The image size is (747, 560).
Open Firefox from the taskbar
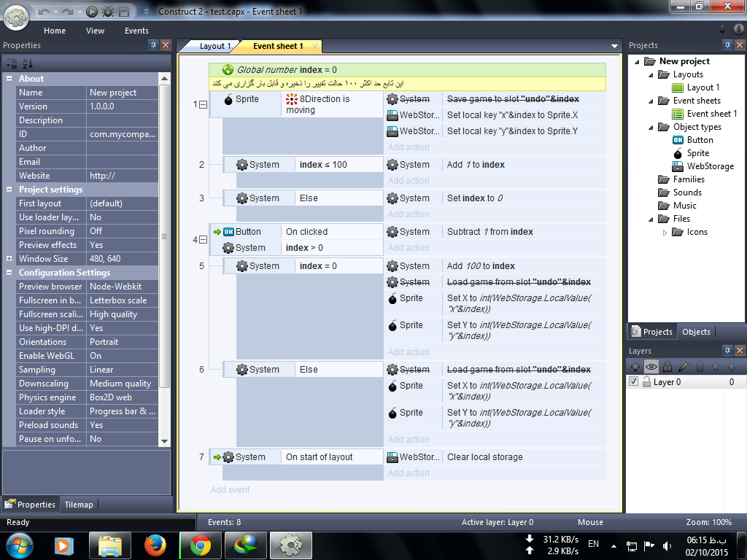(x=155, y=545)
